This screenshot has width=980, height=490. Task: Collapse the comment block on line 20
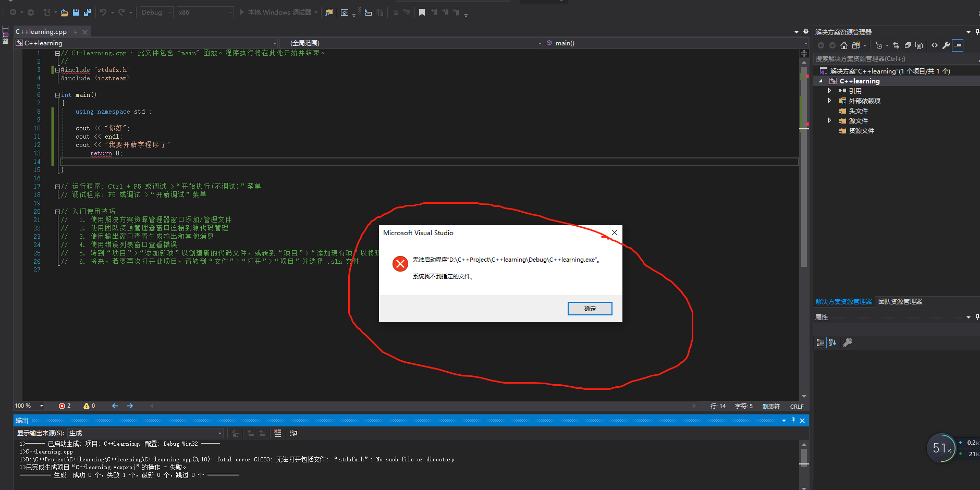coord(57,212)
